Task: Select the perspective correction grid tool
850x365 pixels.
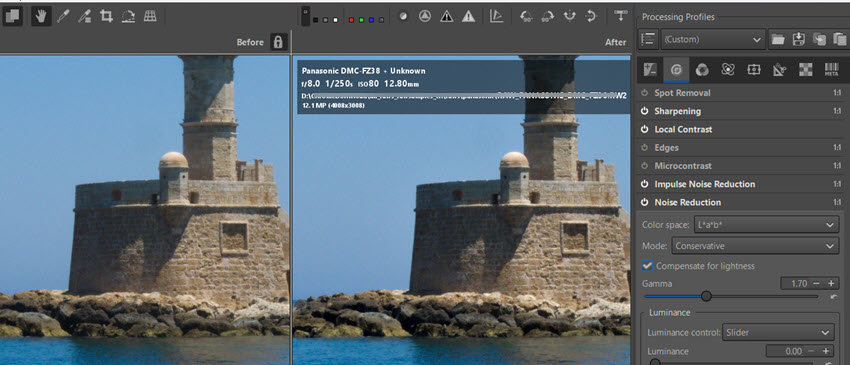Action: click(150, 16)
